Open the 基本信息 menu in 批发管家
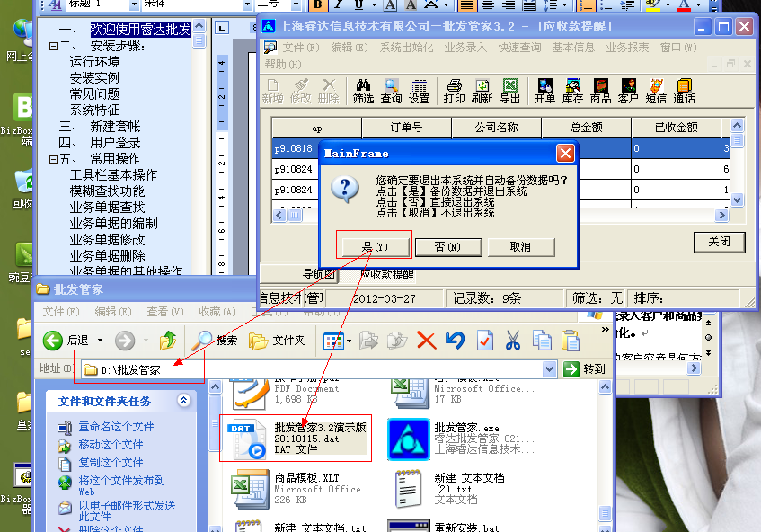Viewport: 761px width, 532px height. point(573,48)
